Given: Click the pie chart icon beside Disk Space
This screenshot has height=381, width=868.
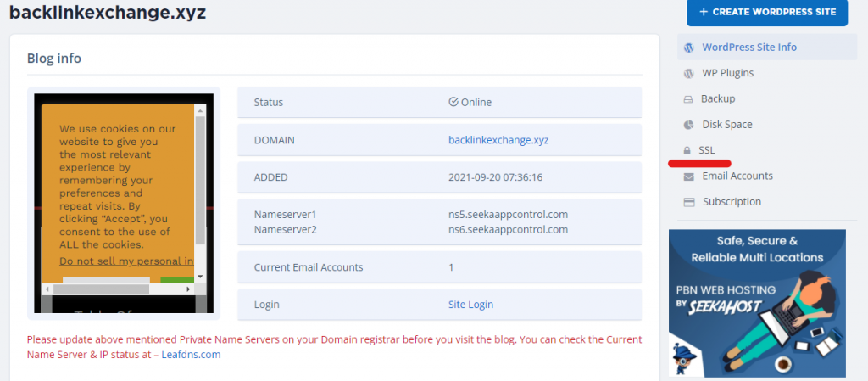Looking at the screenshot, I should tap(688, 125).
